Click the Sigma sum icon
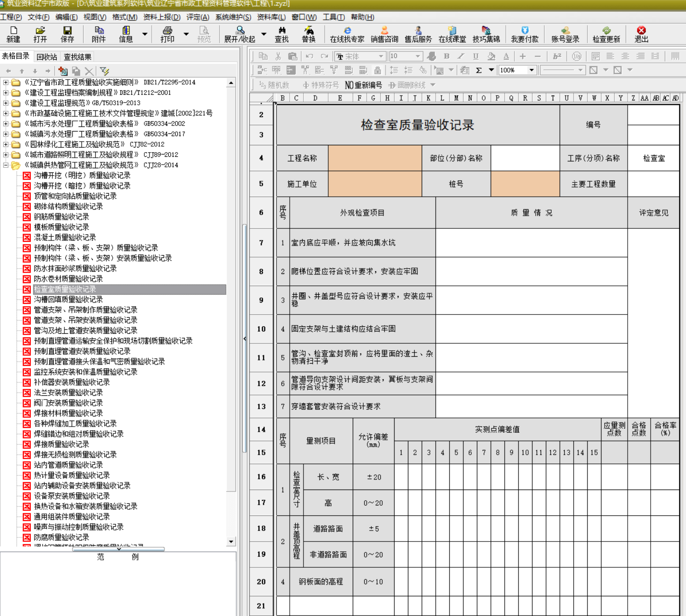 point(479,70)
